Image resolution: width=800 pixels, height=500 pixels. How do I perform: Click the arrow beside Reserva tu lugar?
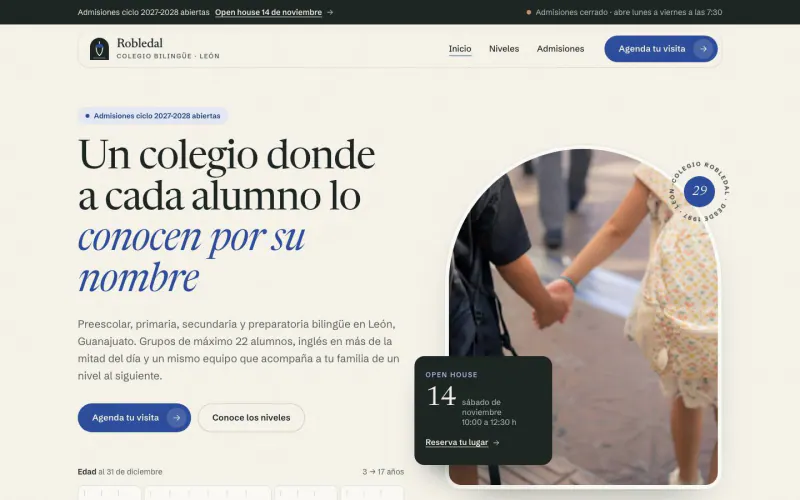point(496,443)
